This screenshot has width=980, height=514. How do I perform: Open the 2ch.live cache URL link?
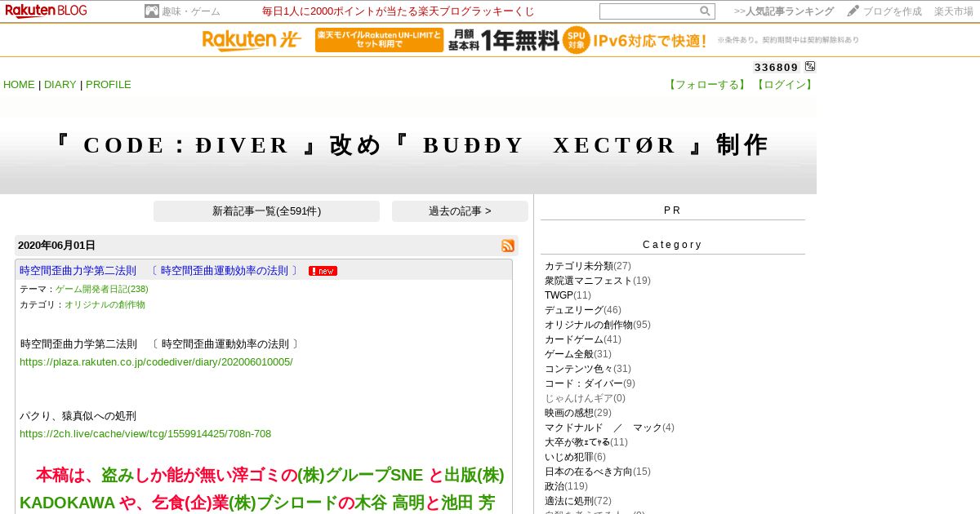[x=145, y=433]
